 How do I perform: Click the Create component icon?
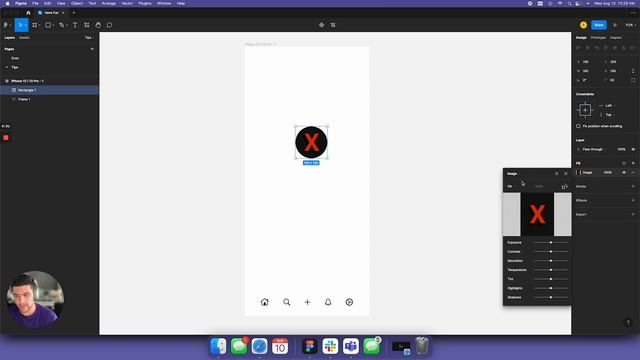tap(322, 25)
